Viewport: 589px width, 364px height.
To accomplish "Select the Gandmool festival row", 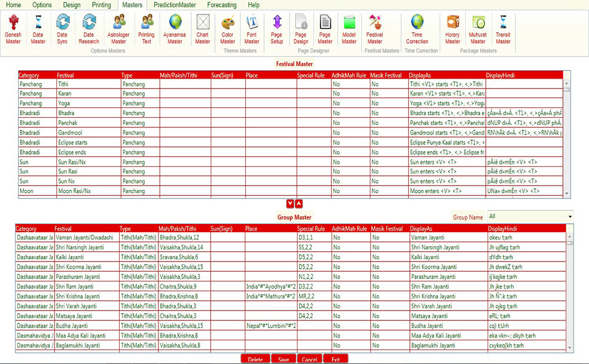I will [x=290, y=132].
